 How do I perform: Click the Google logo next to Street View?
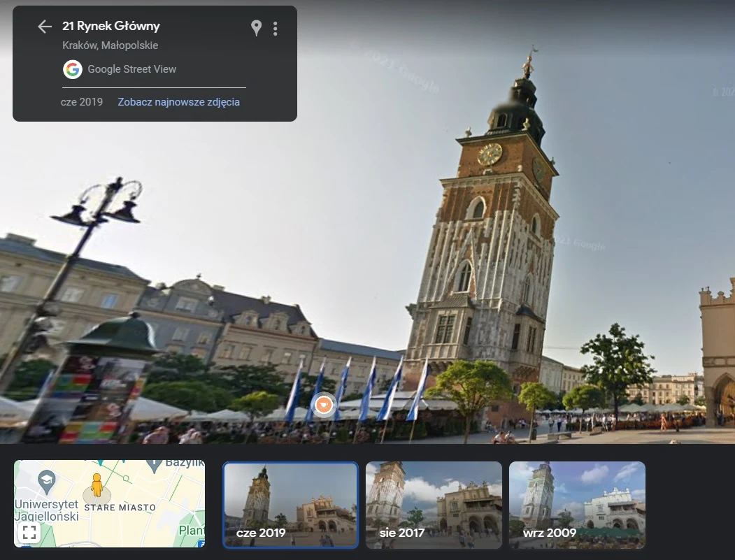[73, 69]
